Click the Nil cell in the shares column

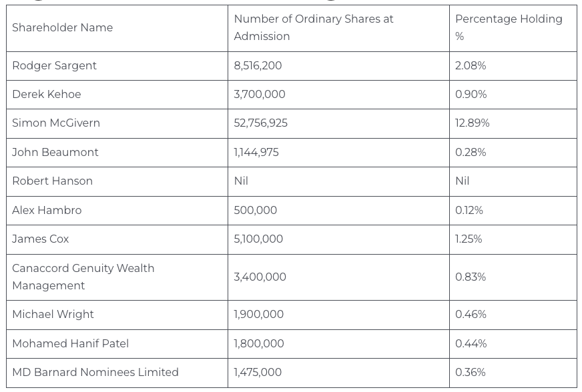coord(241,181)
